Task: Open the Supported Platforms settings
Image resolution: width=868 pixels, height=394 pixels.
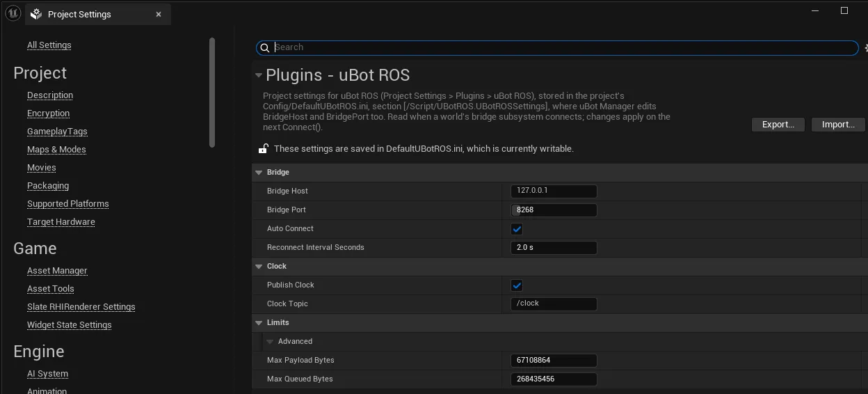Action: click(x=68, y=204)
